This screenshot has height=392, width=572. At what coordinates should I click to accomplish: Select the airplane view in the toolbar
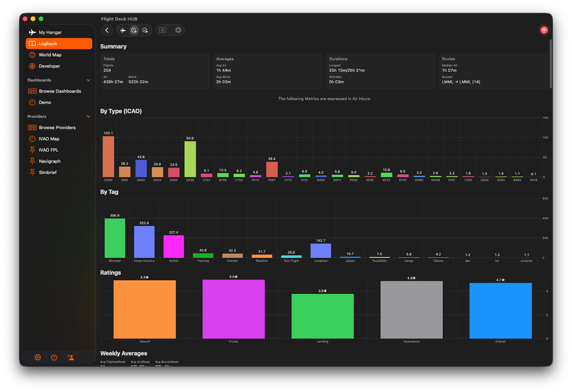(123, 30)
